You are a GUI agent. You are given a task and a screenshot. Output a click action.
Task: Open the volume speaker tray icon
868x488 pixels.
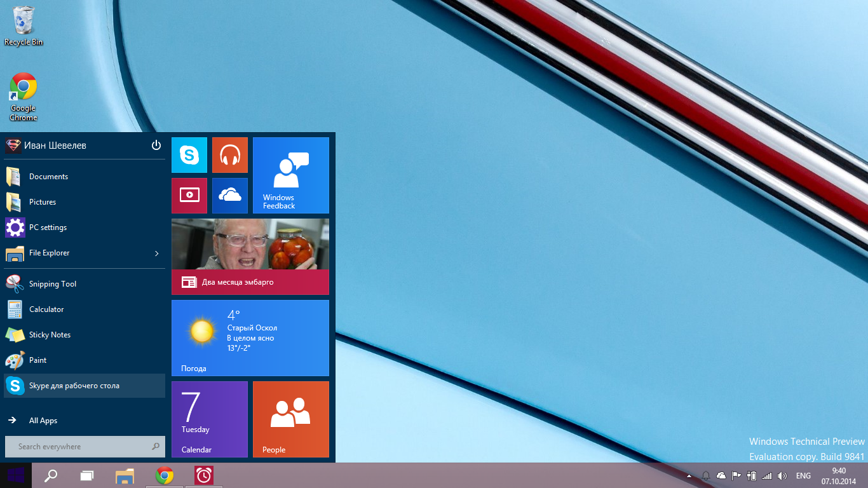coord(782,476)
